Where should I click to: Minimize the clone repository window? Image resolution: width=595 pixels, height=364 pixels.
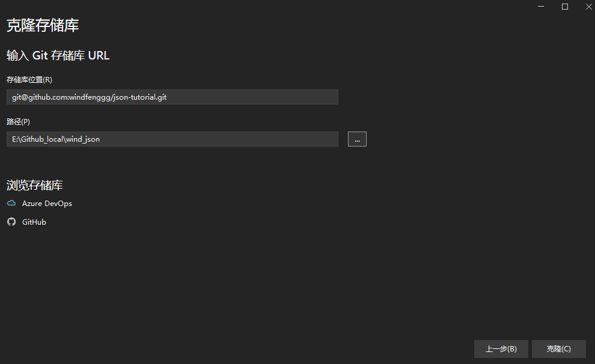[540, 7]
